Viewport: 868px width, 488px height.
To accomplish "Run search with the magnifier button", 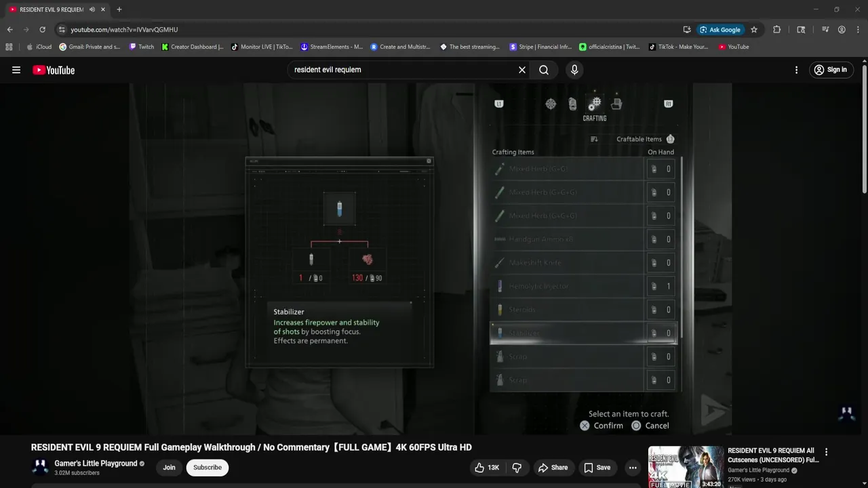I will click(x=544, y=70).
